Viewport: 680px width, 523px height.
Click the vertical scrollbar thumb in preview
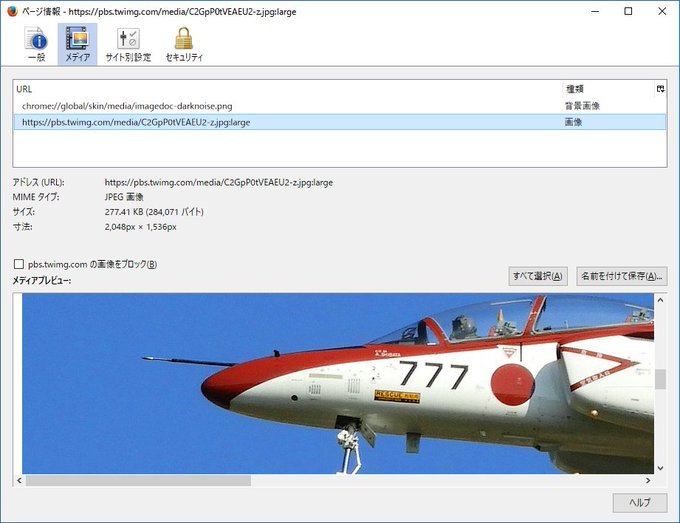pyautogui.click(x=660, y=379)
